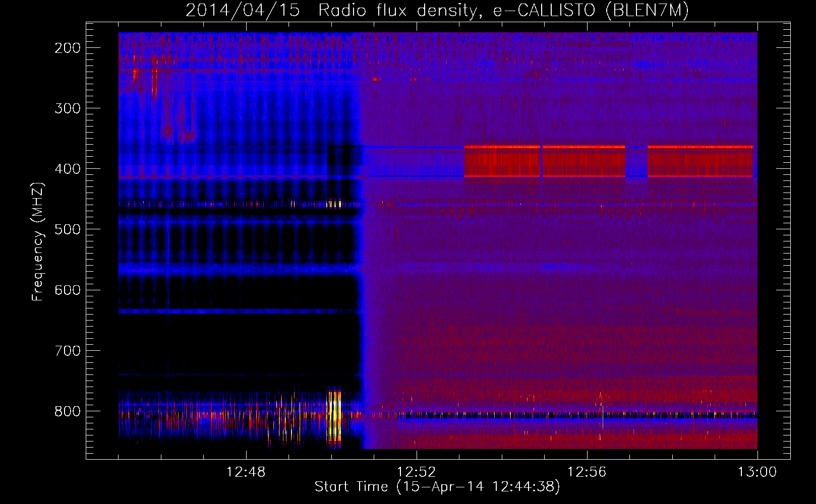Select the 600 frequency tick label

click(68, 290)
